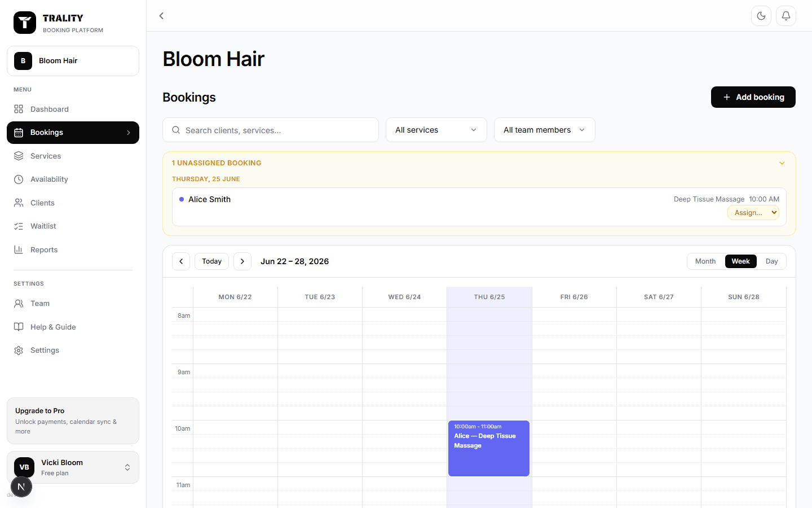The image size is (812, 508).
Task: Click FRI 6/26 column header
Action: coord(574,297)
